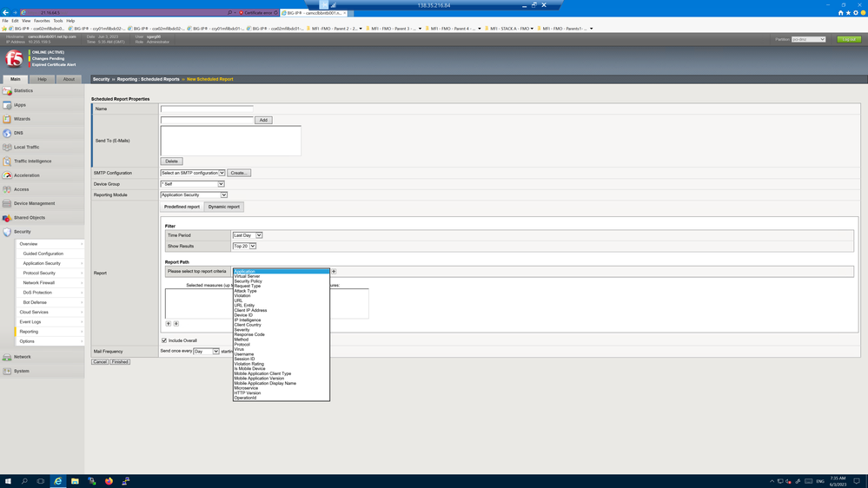Open Acceleration gauge icon in sidebar
Viewport: 868px width, 488px height.
pos(7,175)
